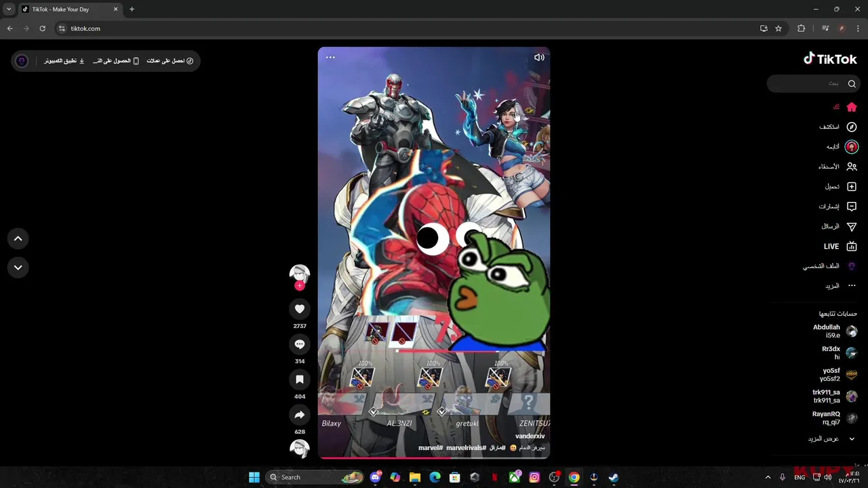The image size is (868, 488).
Task: Click the Get the mobile app button
Action: coord(116,61)
